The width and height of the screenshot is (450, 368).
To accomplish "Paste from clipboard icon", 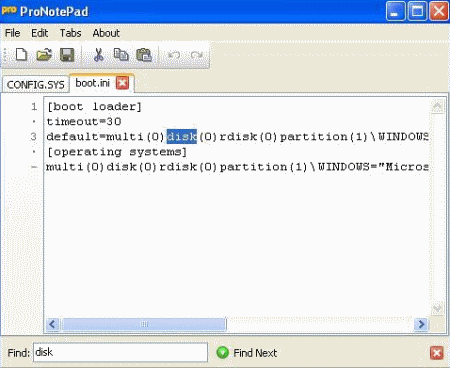I will (144, 55).
